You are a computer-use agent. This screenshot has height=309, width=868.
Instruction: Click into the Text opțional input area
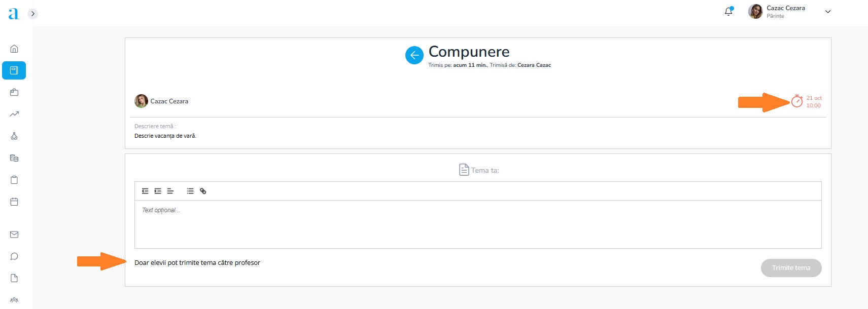click(x=477, y=224)
